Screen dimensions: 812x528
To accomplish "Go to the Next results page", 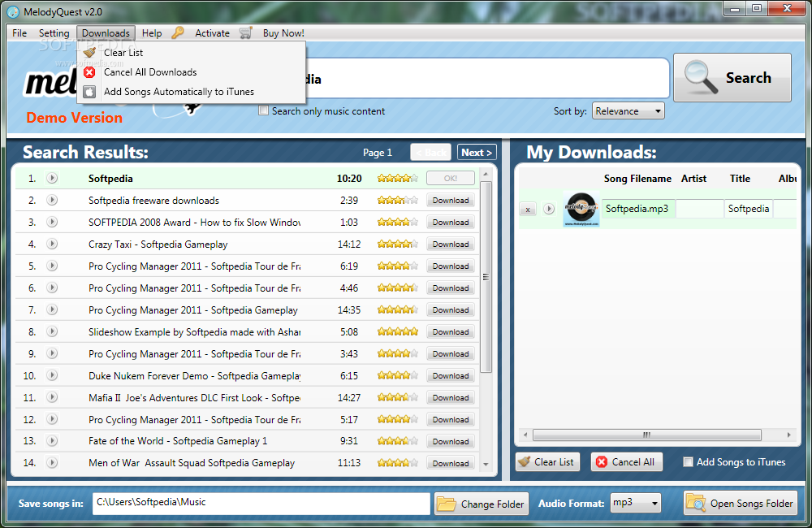I will tap(477, 153).
